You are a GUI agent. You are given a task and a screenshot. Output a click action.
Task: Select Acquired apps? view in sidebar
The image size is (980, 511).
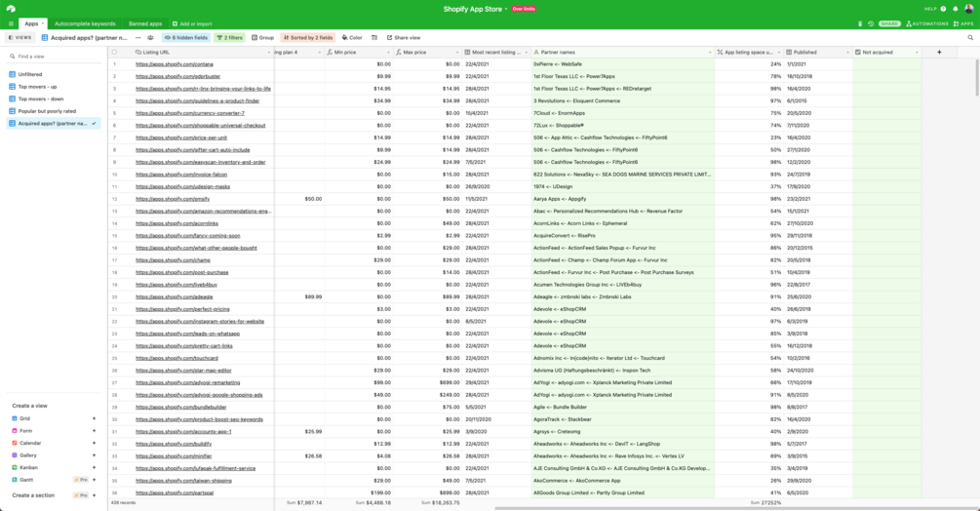53,124
